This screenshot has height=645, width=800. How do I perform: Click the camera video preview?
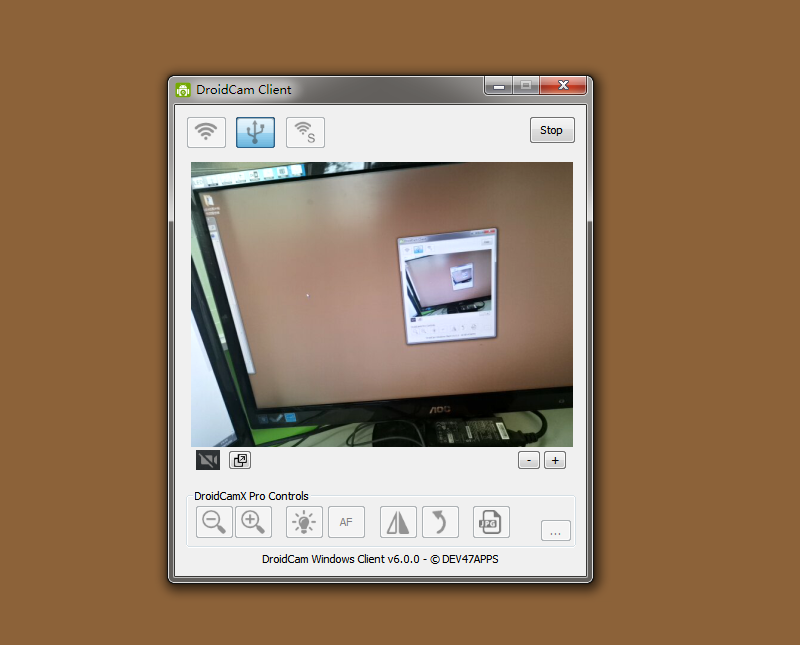coord(382,305)
